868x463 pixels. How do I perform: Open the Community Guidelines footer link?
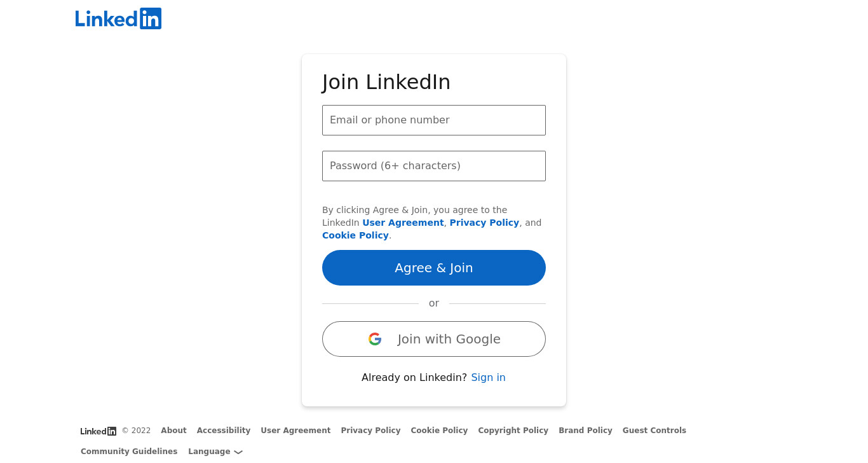tap(129, 452)
